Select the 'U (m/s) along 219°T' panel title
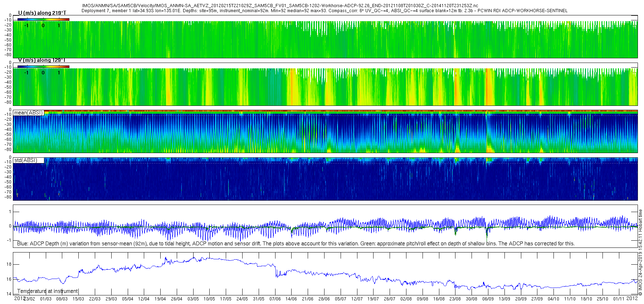The image size is (644, 304). point(42,13)
